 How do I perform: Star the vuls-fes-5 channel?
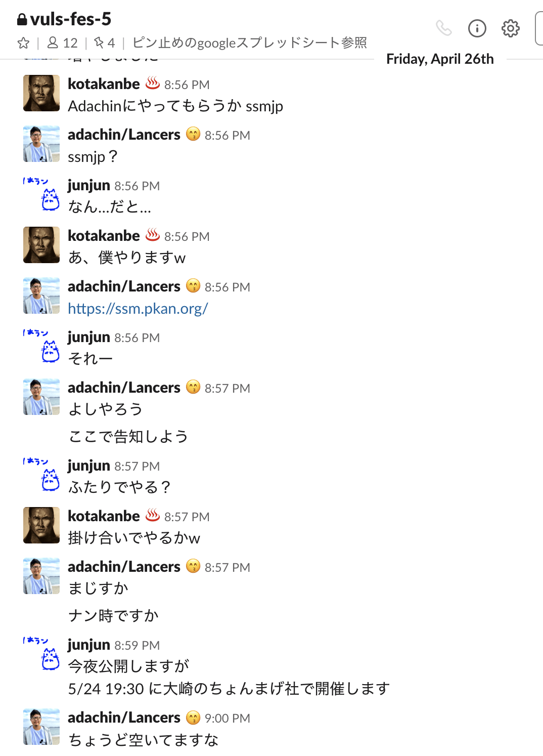[x=23, y=43]
